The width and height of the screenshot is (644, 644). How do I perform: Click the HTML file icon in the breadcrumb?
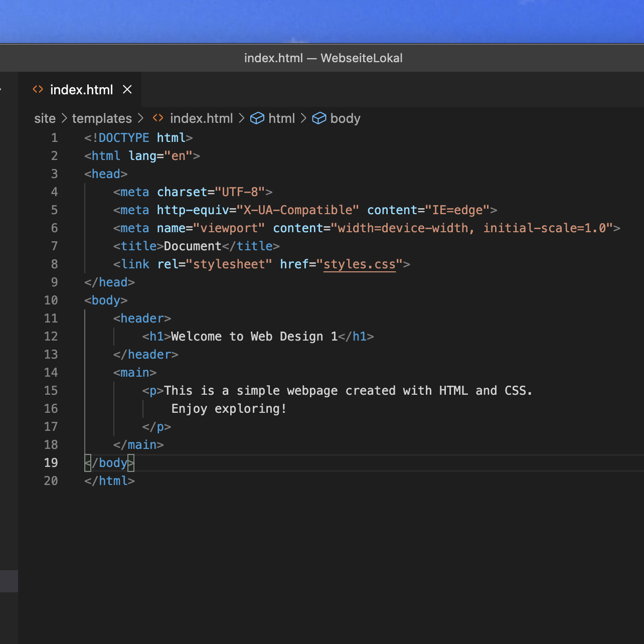158,118
